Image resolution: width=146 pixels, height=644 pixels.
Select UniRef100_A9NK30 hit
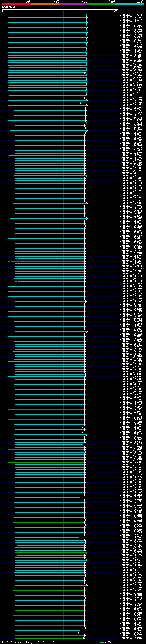tap(131, 42)
